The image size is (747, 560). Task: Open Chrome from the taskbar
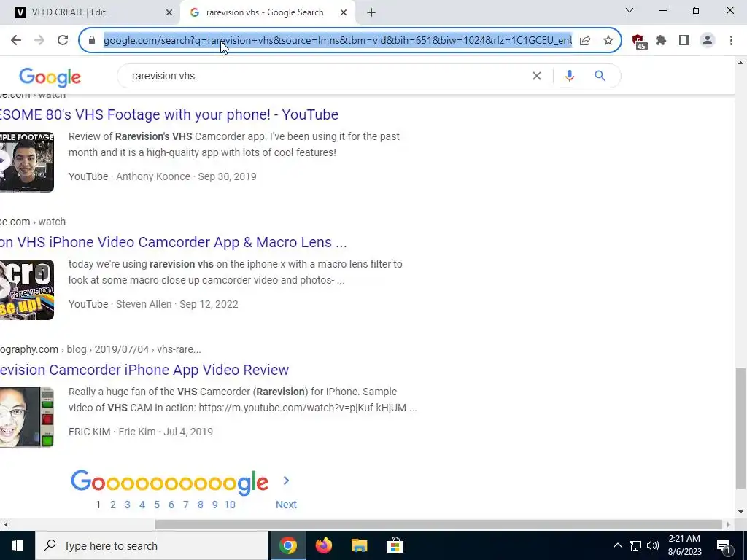[x=287, y=545]
